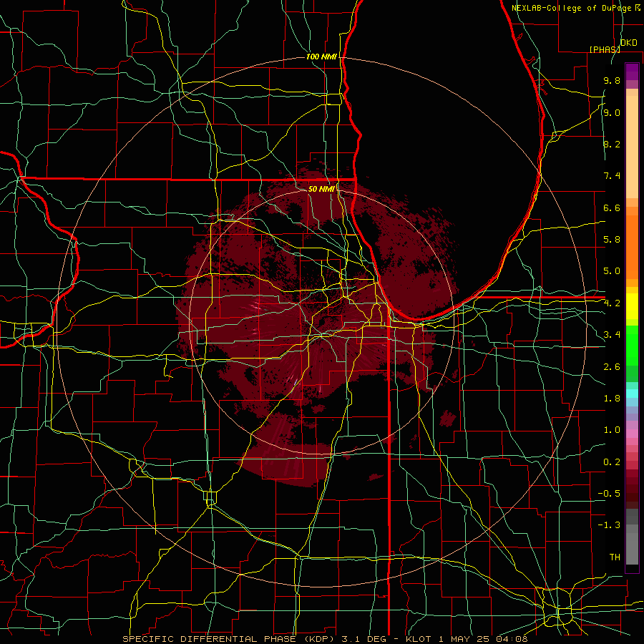The image size is (644, 644).
Task: Click the cyan band of the color scale
Action: [x=632, y=394]
